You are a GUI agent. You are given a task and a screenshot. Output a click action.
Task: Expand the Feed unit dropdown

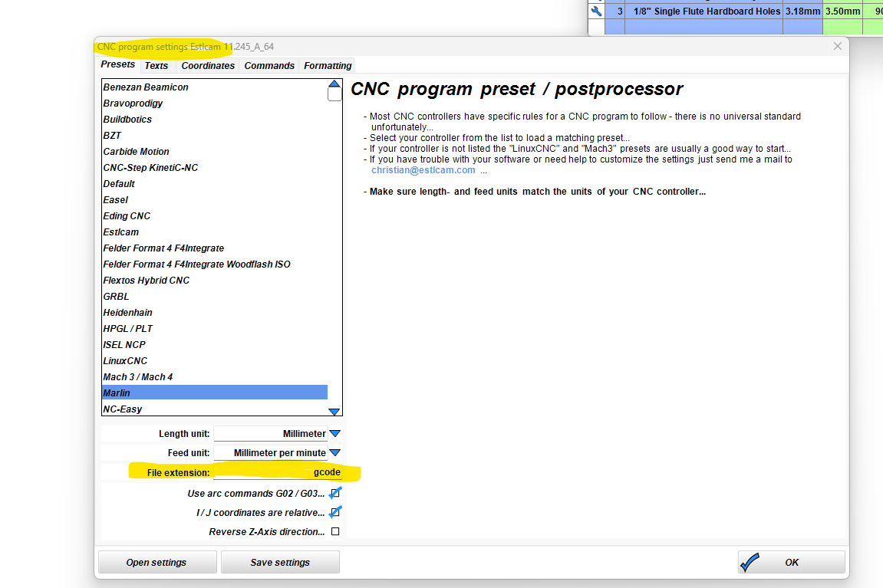(x=334, y=453)
